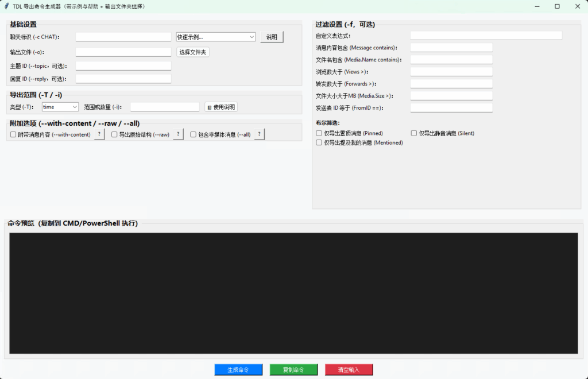Viewport: 588px width, 379px height.
Task: Enable 仅导出置顶消息 (Pinned) filter
Action: [x=319, y=133]
